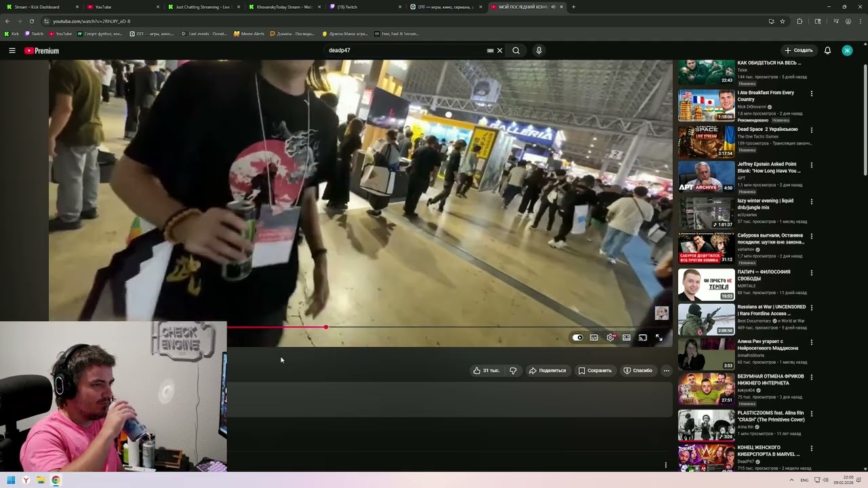Screen dimensions: 868x488
Task: Click the Поделиться share button
Action: coord(547,371)
